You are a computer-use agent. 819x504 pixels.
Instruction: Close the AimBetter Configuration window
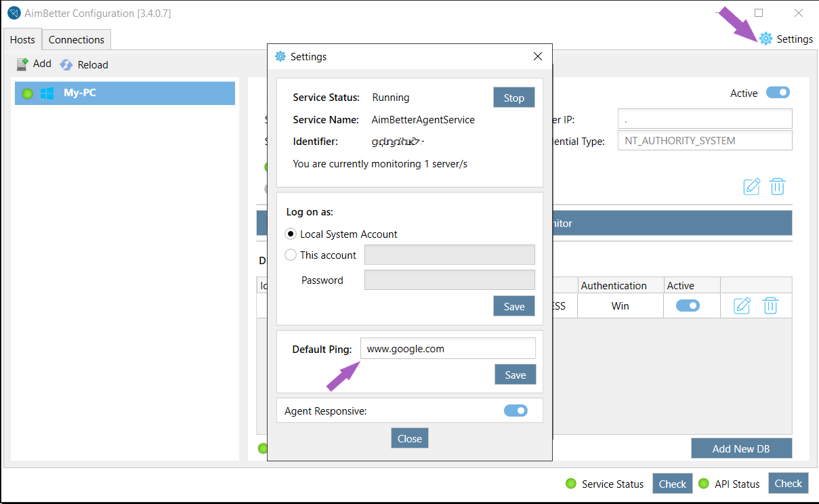coord(799,13)
